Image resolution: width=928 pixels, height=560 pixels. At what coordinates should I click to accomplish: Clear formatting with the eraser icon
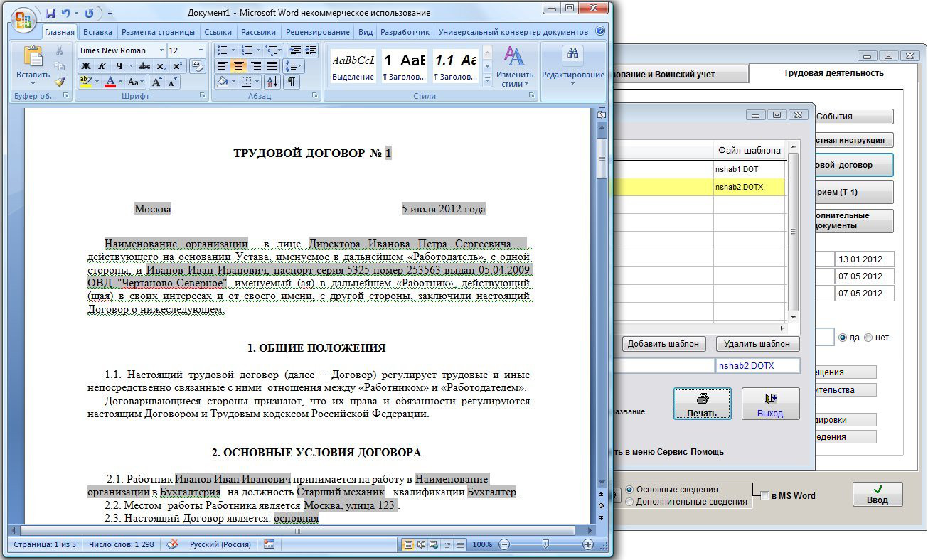click(x=198, y=66)
